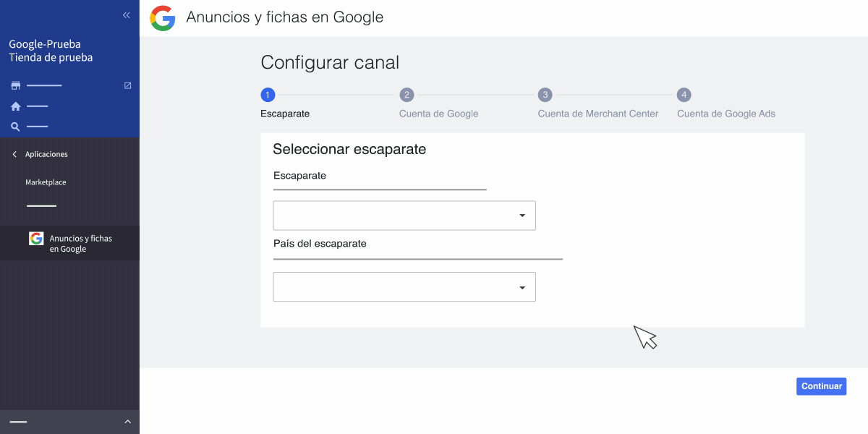
Task: Select step 4 Cuenta de Google Ads
Action: pos(684,94)
